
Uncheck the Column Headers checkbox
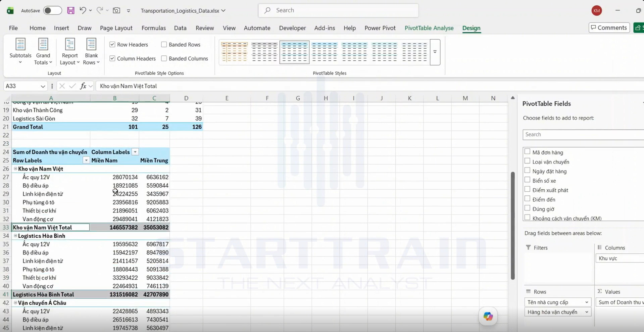[112, 58]
